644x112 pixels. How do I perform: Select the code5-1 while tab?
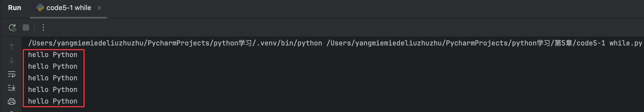[69, 8]
